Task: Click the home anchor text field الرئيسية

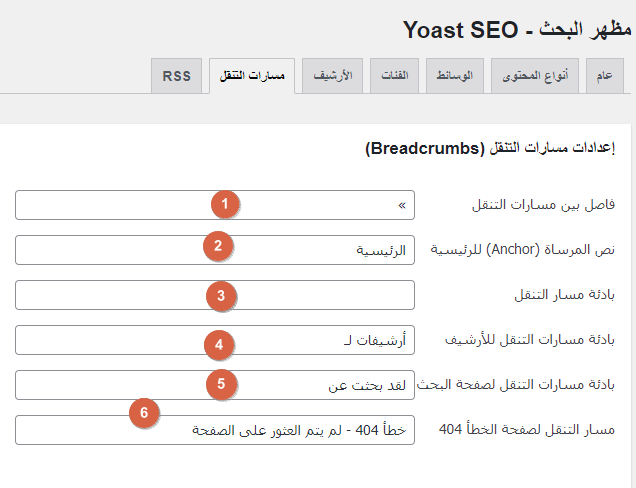Action: 215,250
